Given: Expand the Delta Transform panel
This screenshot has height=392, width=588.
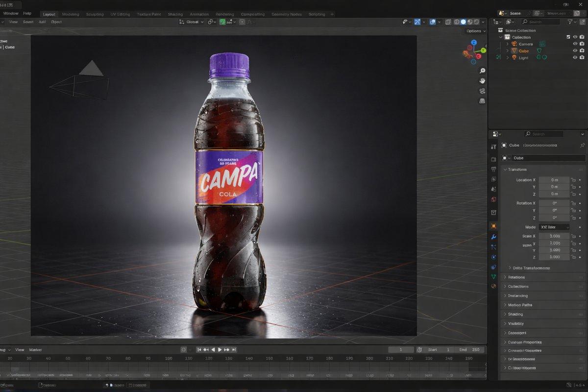Looking at the screenshot, I should click(529, 268).
